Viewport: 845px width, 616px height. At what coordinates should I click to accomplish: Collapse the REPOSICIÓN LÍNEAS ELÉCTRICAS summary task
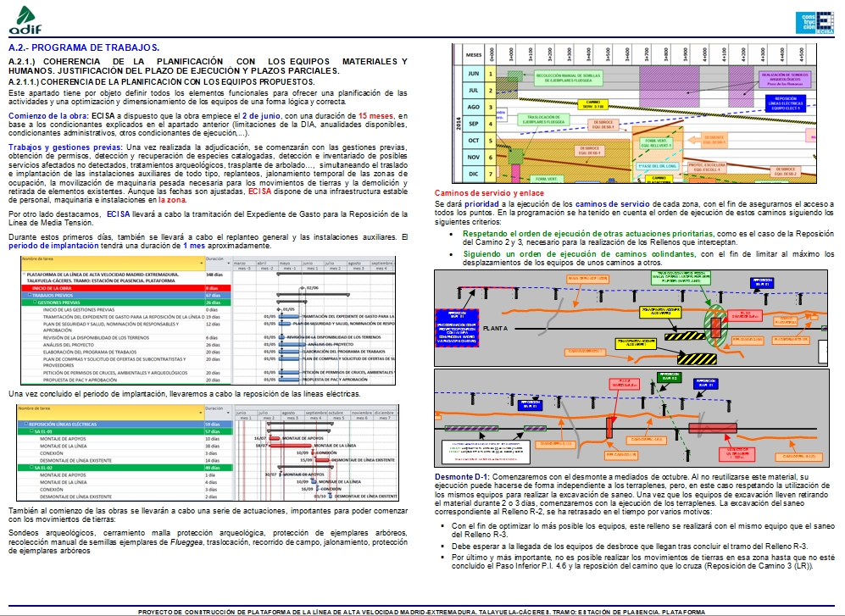tap(26, 425)
